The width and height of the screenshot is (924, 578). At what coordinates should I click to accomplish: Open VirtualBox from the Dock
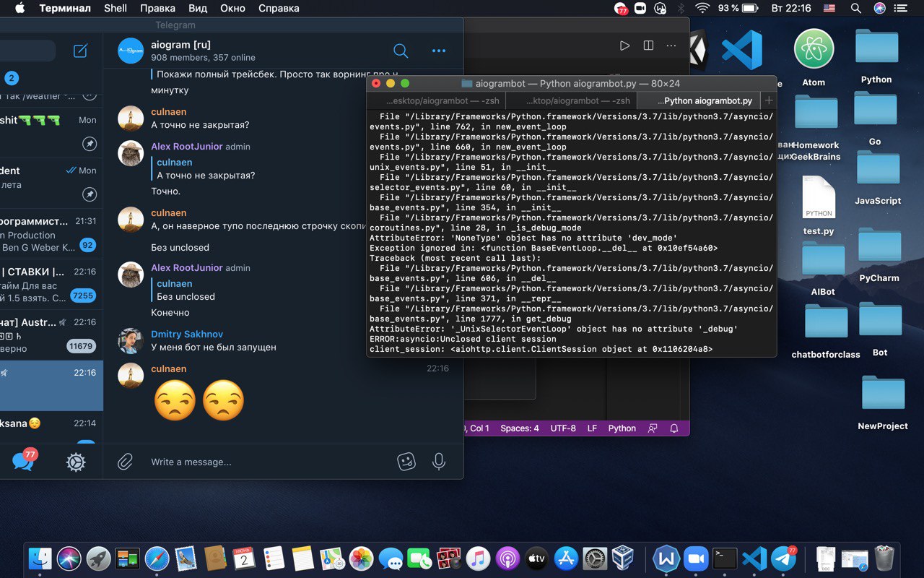pos(623,558)
